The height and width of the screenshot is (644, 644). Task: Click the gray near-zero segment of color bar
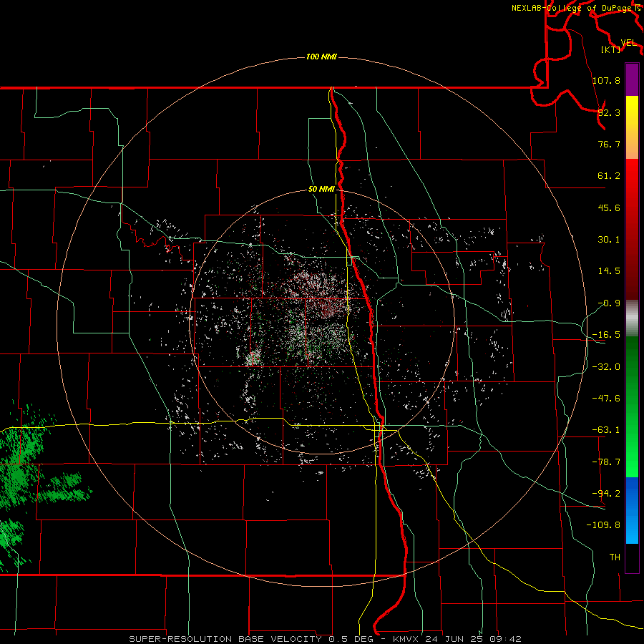632,318
